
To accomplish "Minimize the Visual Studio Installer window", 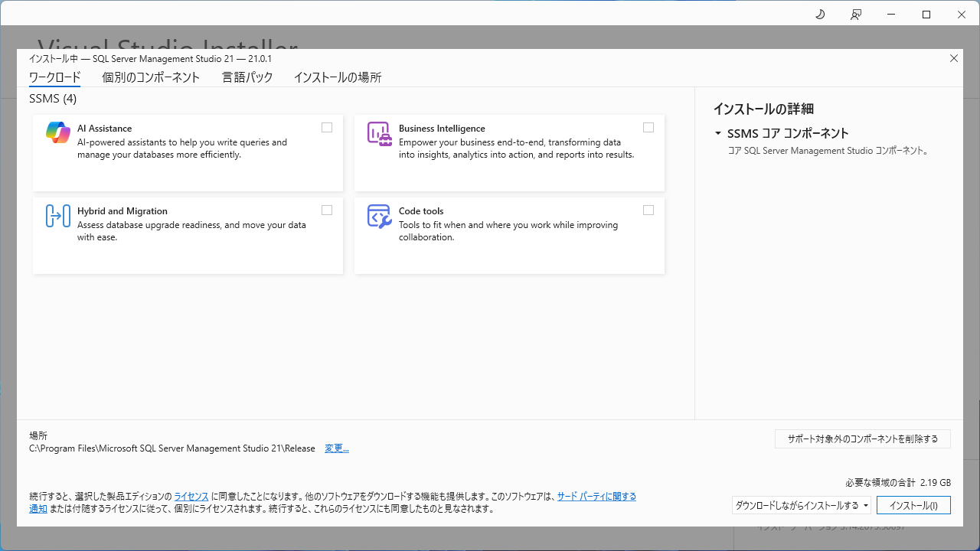I will click(x=891, y=15).
